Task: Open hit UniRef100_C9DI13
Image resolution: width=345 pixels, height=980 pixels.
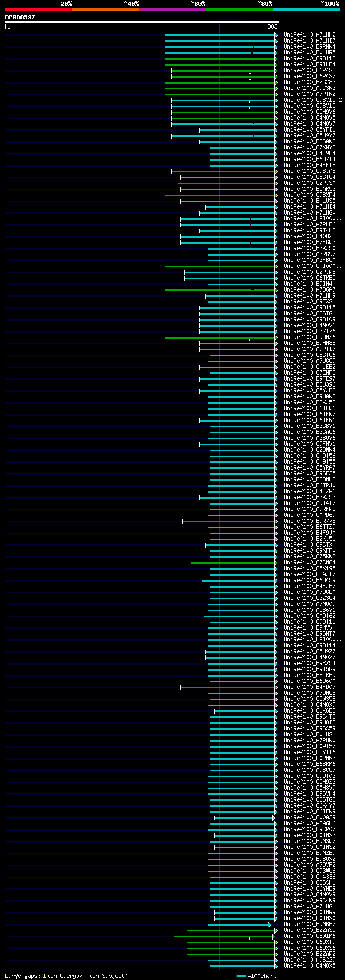Action: 309,59
